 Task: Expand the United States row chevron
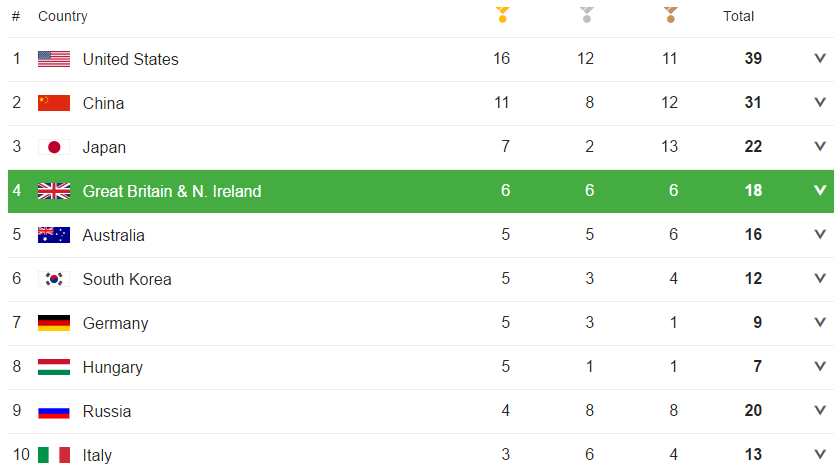820,58
